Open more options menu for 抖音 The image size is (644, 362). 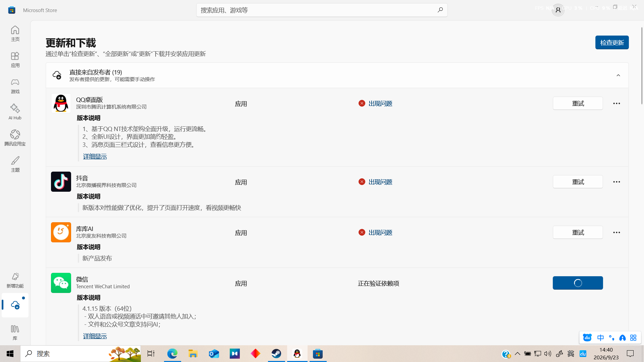click(x=616, y=182)
